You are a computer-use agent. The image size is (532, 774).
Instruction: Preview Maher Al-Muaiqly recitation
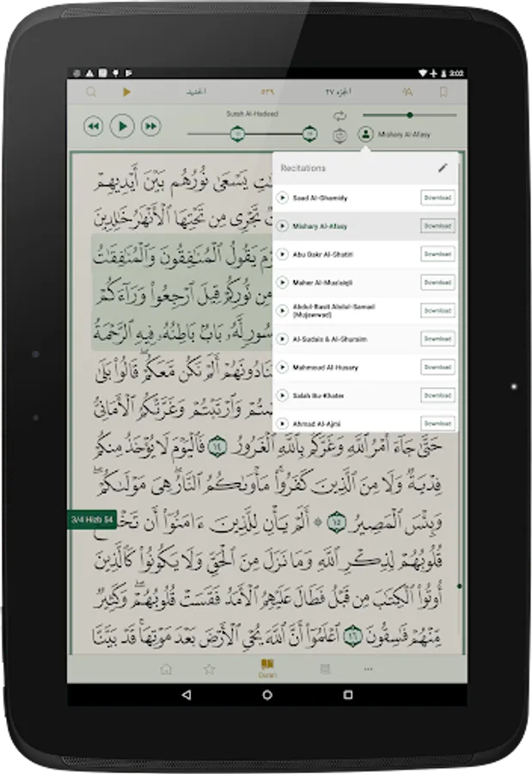[x=282, y=282]
